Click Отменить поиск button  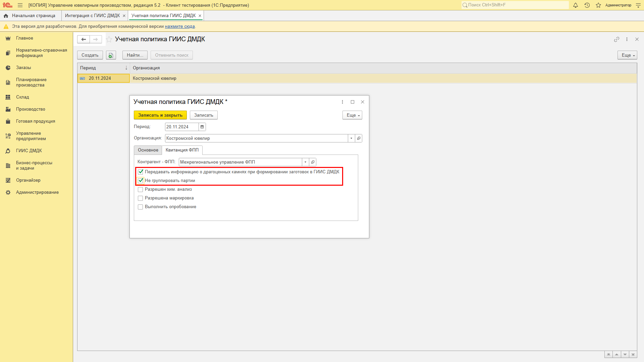172,55
